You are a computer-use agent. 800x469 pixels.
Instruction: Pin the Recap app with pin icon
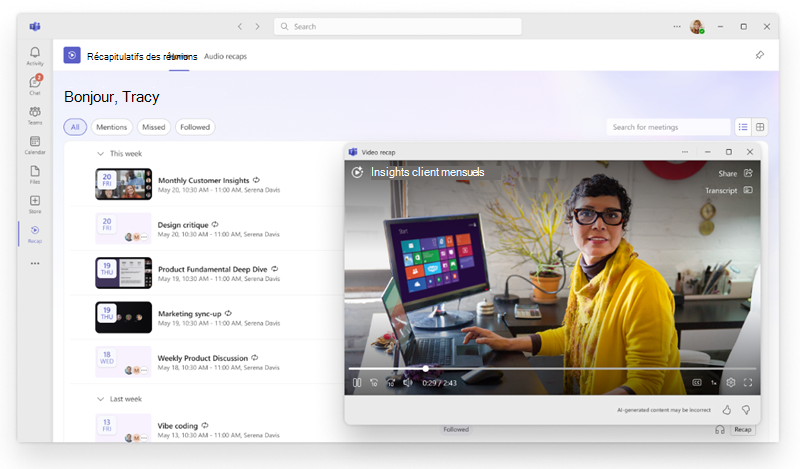[x=760, y=55]
